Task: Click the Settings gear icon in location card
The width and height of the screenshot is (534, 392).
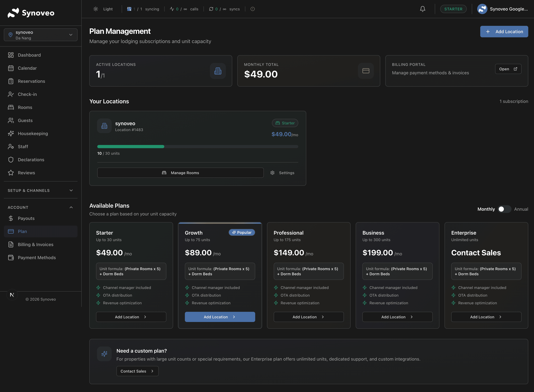Action: click(x=272, y=173)
